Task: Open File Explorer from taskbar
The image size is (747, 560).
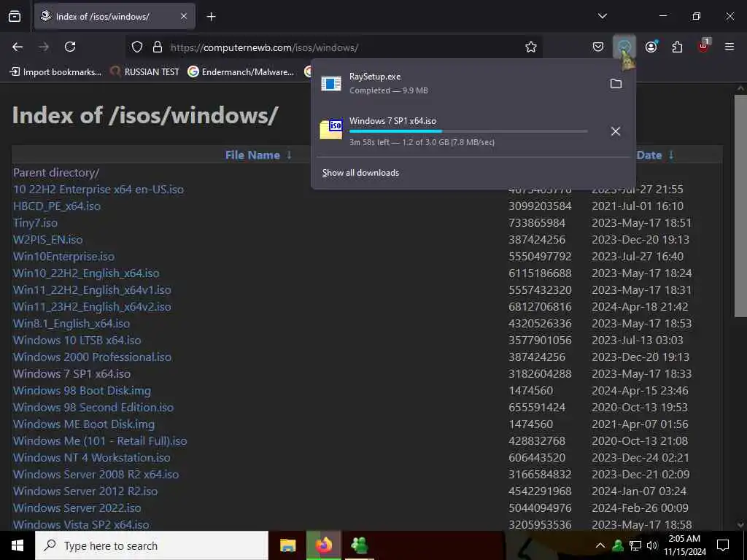Action: (x=287, y=545)
